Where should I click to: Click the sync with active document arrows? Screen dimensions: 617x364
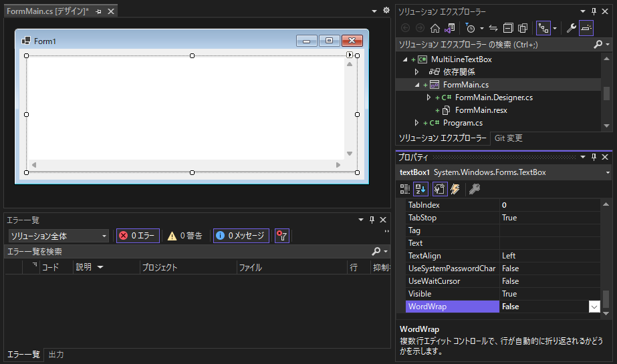(493, 28)
